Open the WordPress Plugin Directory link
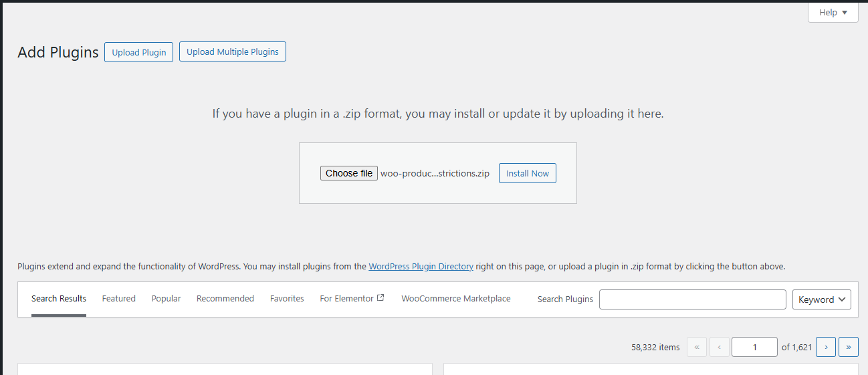868x375 pixels. [x=421, y=266]
